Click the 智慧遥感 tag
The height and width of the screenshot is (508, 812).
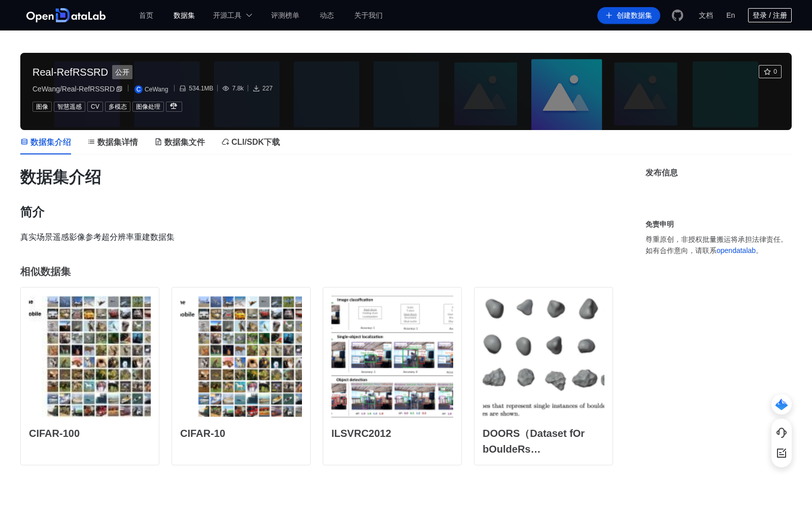pyautogui.click(x=70, y=107)
